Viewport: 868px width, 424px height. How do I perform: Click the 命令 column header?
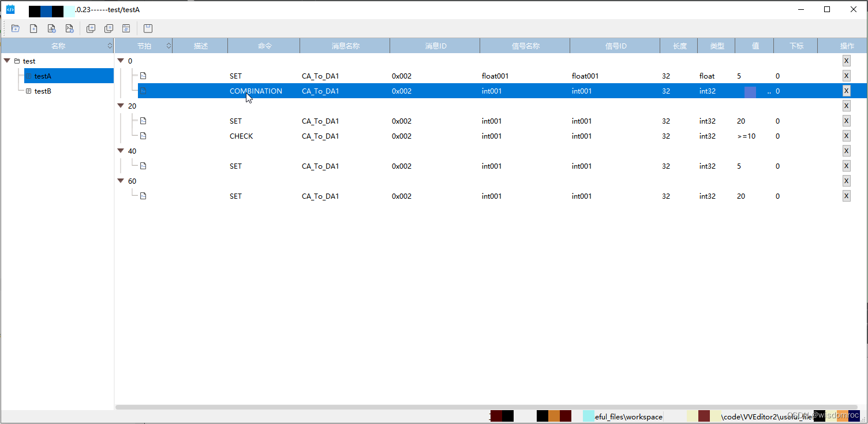264,46
